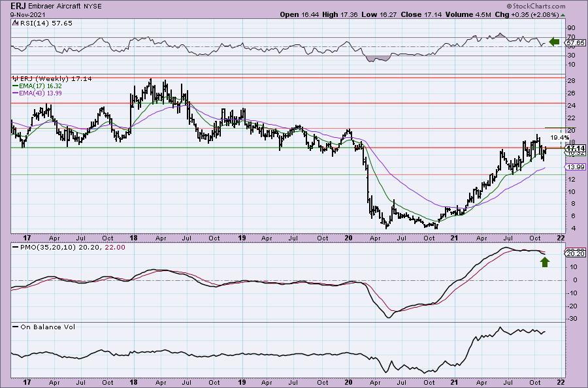Click the -20 level on PMO axis
The image size is (588, 388).
[572, 306]
